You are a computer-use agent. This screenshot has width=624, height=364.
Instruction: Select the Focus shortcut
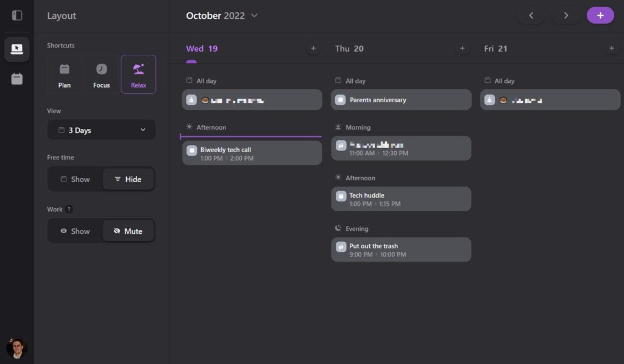pyautogui.click(x=102, y=75)
